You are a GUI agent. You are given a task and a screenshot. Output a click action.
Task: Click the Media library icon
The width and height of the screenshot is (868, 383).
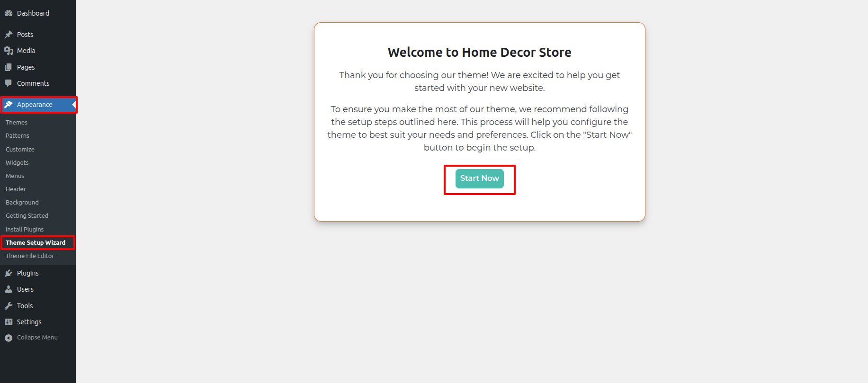pyautogui.click(x=9, y=51)
